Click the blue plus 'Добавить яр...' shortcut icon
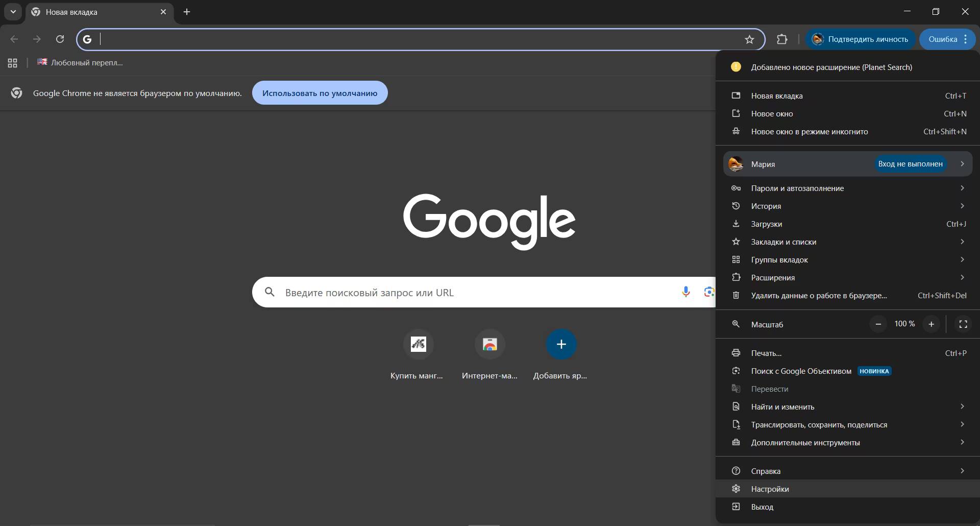Screen dimensions: 980x526 click(x=561, y=344)
